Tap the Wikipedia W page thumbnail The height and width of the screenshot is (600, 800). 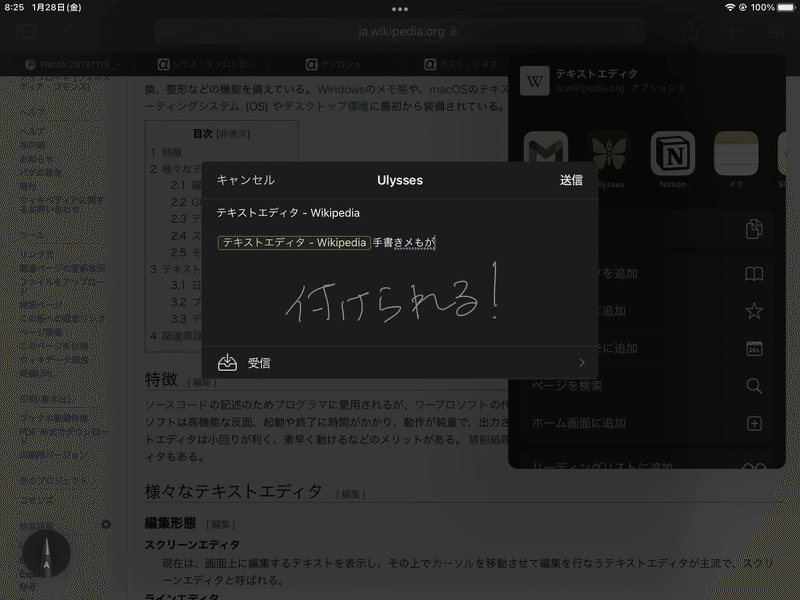coord(535,81)
